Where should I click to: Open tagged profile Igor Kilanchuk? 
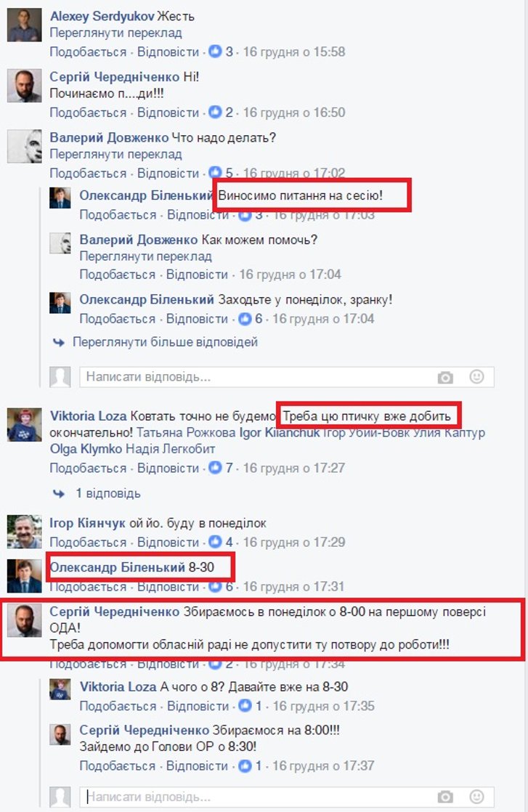pos(280,432)
